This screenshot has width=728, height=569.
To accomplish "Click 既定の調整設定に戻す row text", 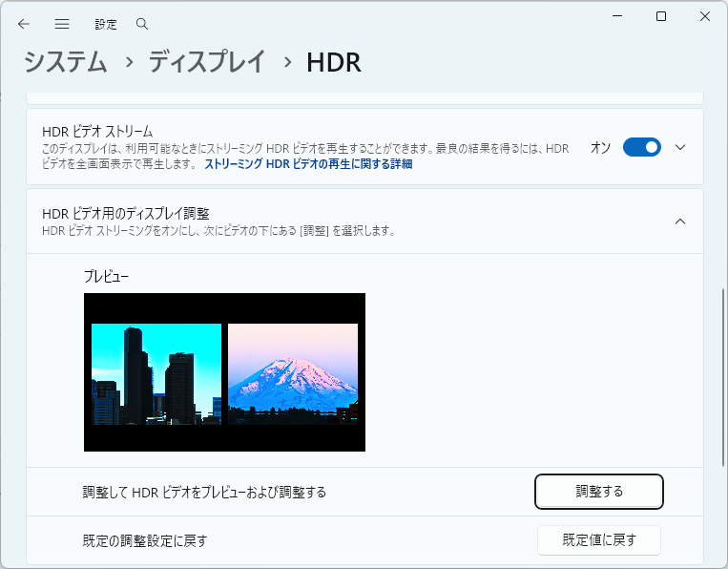I will click(x=145, y=540).
